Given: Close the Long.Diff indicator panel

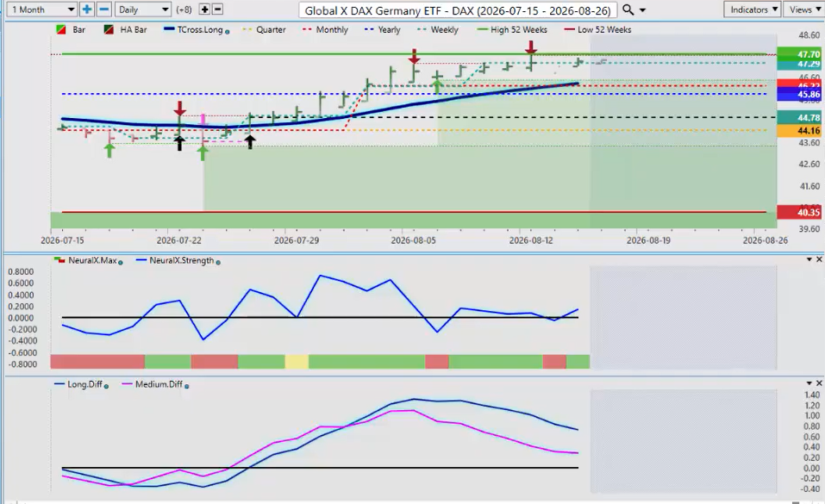Looking at the screenshot, I should pos(819,383).
